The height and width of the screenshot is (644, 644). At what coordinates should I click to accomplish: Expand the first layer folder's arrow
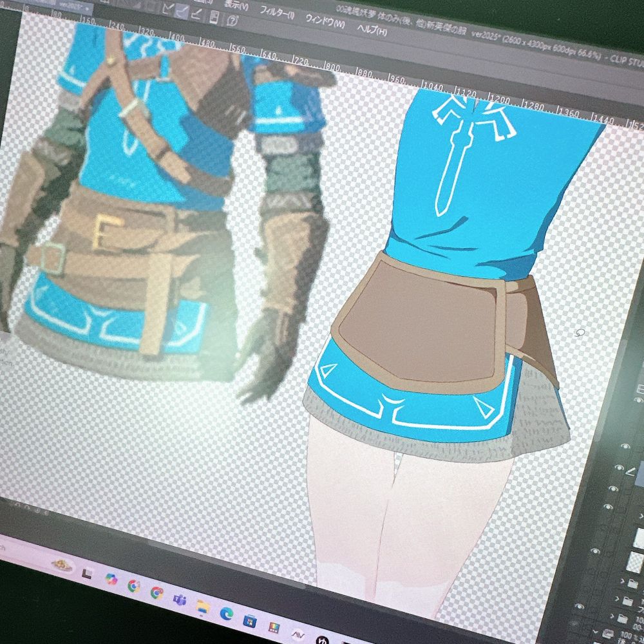tap(622, 582)
